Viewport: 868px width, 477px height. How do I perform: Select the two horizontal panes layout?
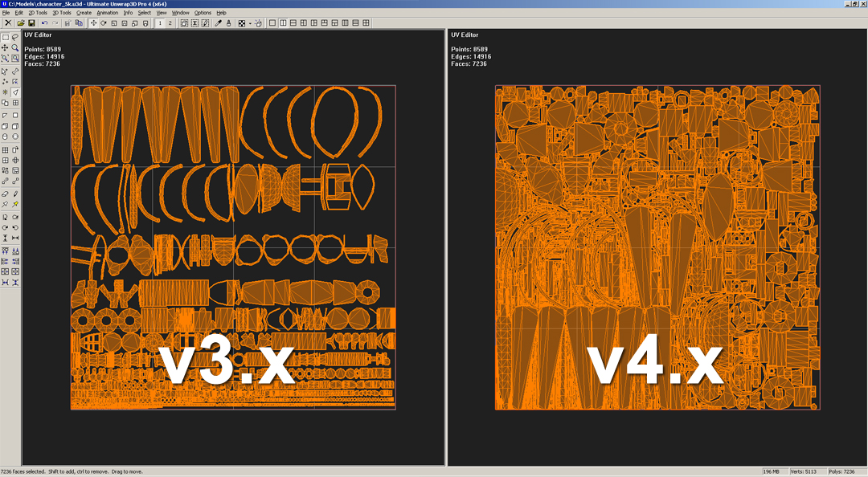293,23
